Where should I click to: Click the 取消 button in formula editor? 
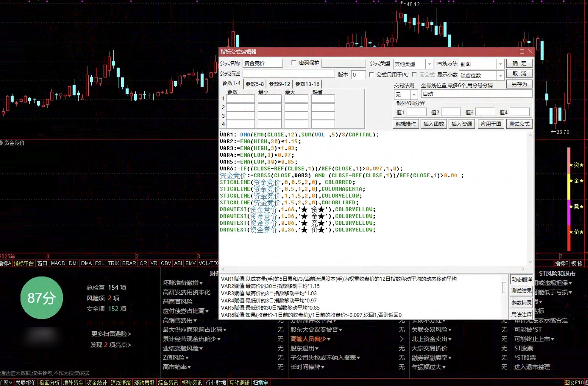pos(519,74)
